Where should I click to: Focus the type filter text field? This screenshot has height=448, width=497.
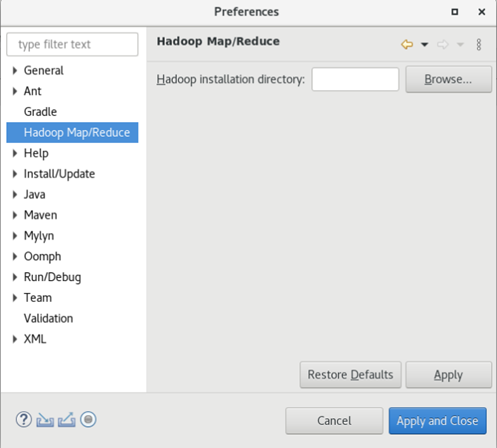(x=72, y=44)
